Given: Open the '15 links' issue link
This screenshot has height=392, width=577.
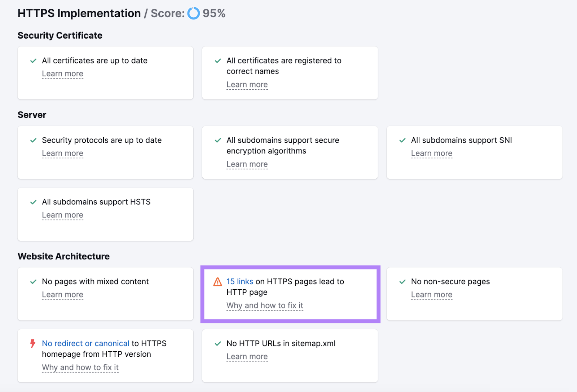Looking at the screenshot, I should tap(239, 282).
